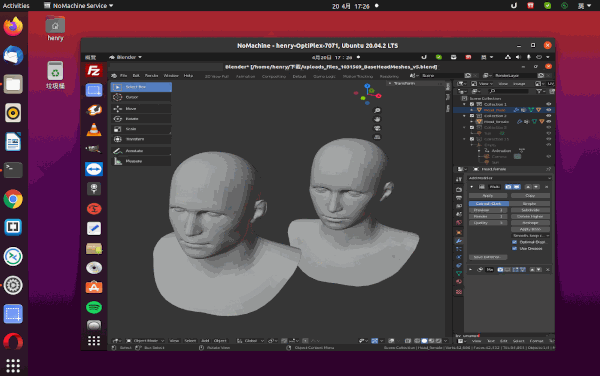Click the Subdivide button
600x376 pixels.
click(530, 210)
